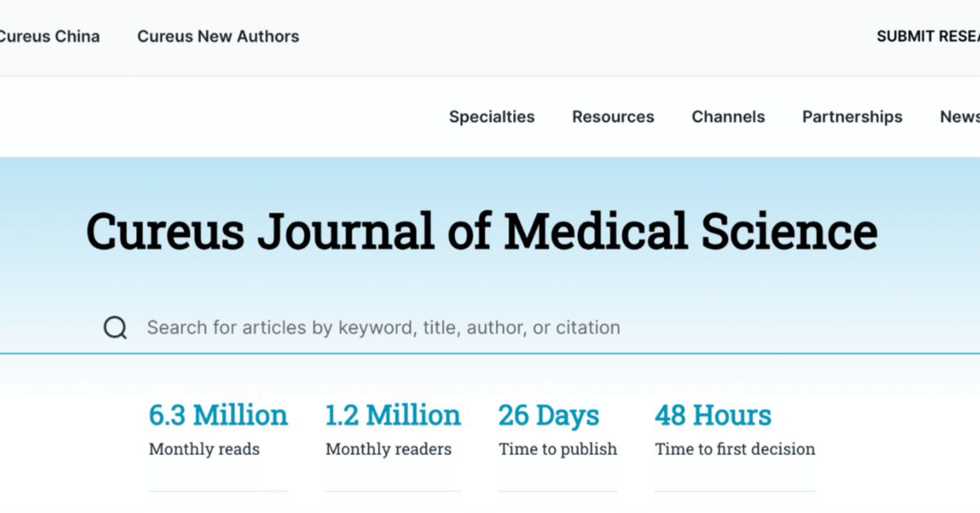Viewport: 980px width, 513px height.
Task: Click the Cureus Journal of Medical Science heading
Action: click(481, 231)
